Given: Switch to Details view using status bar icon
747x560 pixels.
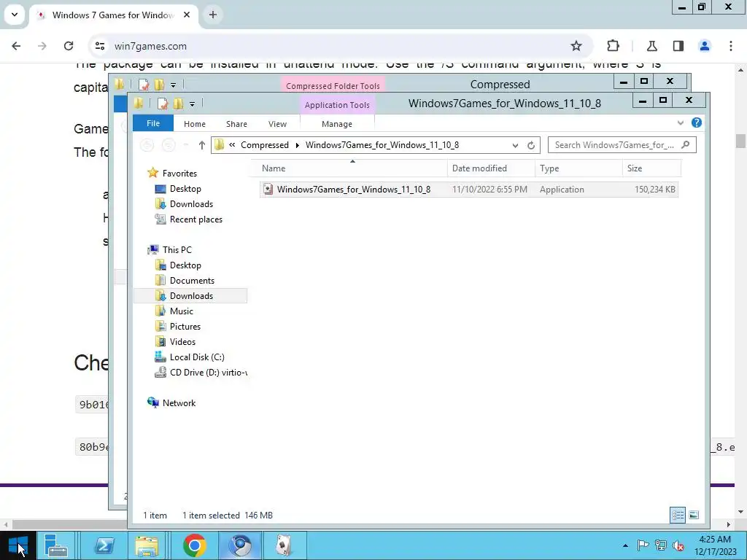Looking at the screenshot, I should pos(678,515).
